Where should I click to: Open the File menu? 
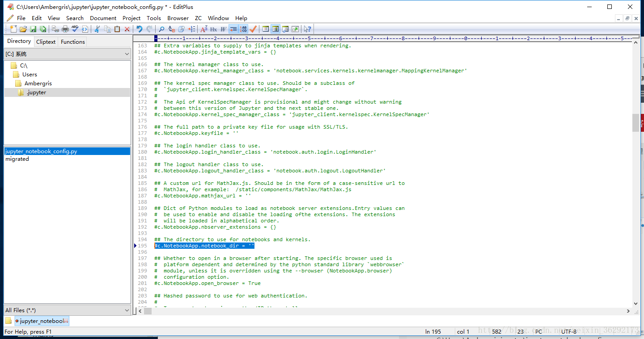coord(21,18)
